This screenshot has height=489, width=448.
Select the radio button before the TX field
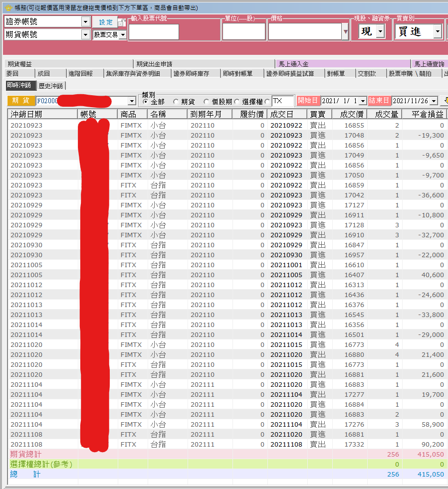(267, 102)
